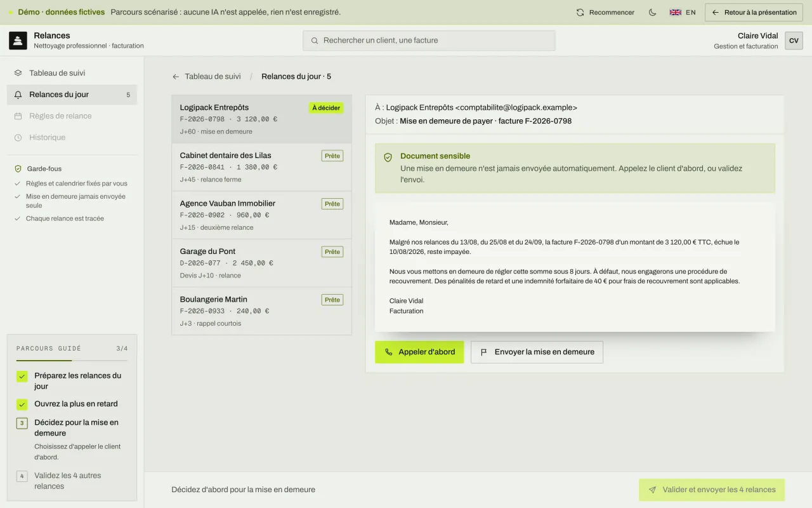The width and height of the screenshot is (812, 508).
Task: Click the back arrow beside Tableau de suivi breadcrumb
Action: pos(176,77)
